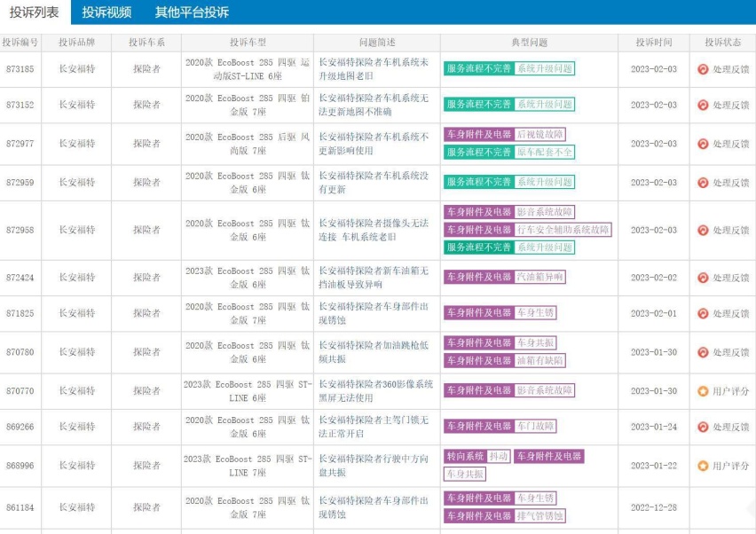Select the 车门故障 tag

(x=536, y=427)
